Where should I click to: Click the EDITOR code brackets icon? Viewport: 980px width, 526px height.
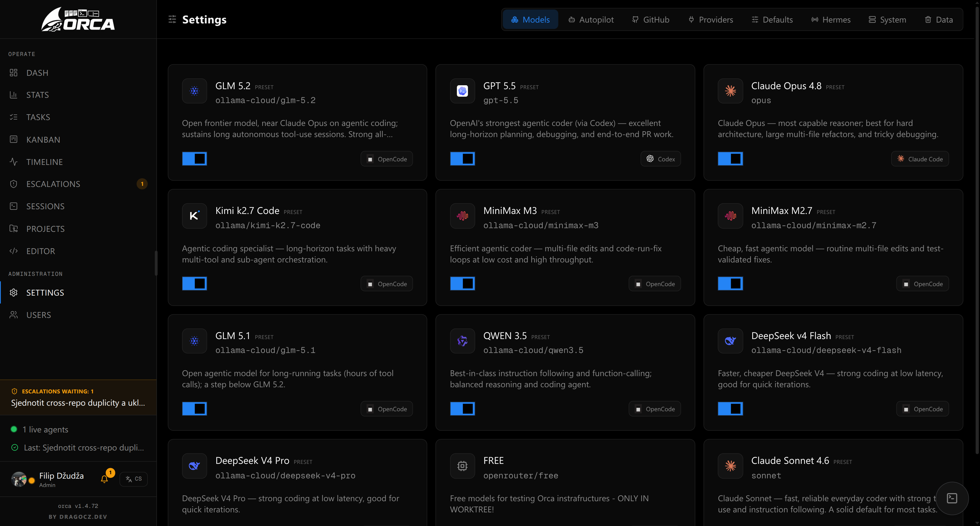pyautogui.click(x=14, y=251)
